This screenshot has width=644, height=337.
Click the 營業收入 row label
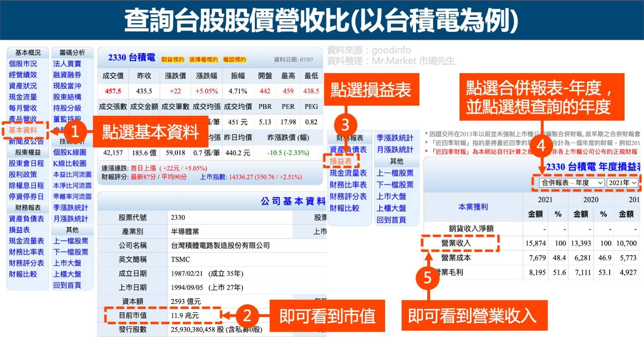(x=456, y=243)
